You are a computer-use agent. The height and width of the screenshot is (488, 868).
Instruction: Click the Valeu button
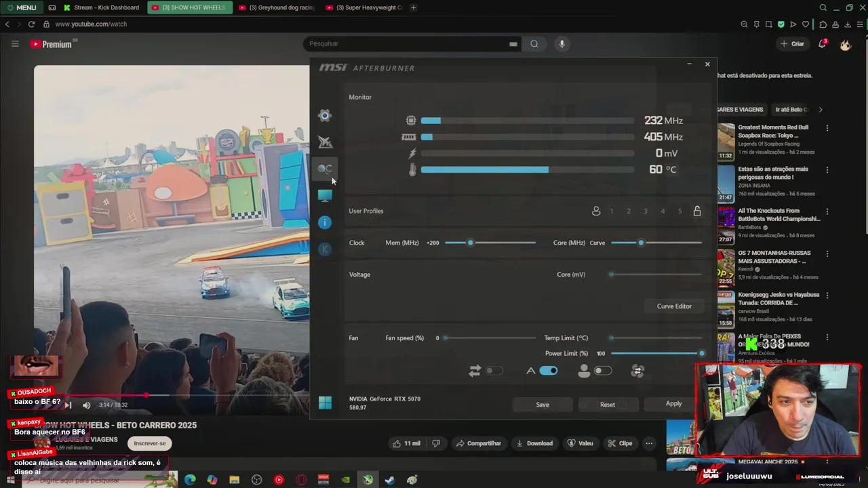point(580,443)
